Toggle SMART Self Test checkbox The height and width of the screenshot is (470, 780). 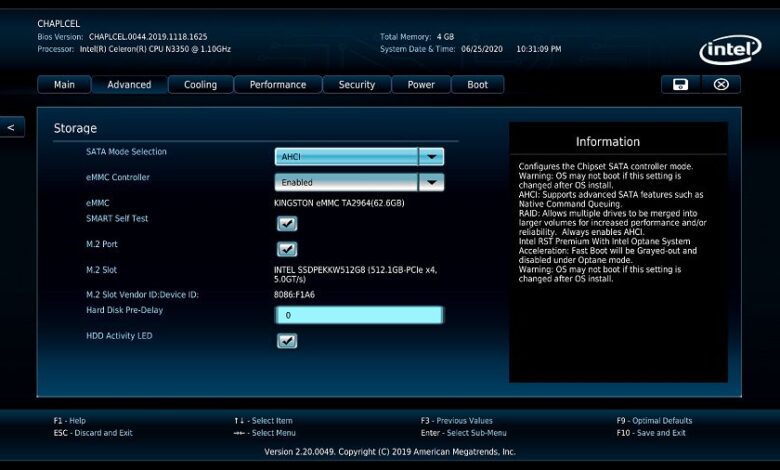287,223
